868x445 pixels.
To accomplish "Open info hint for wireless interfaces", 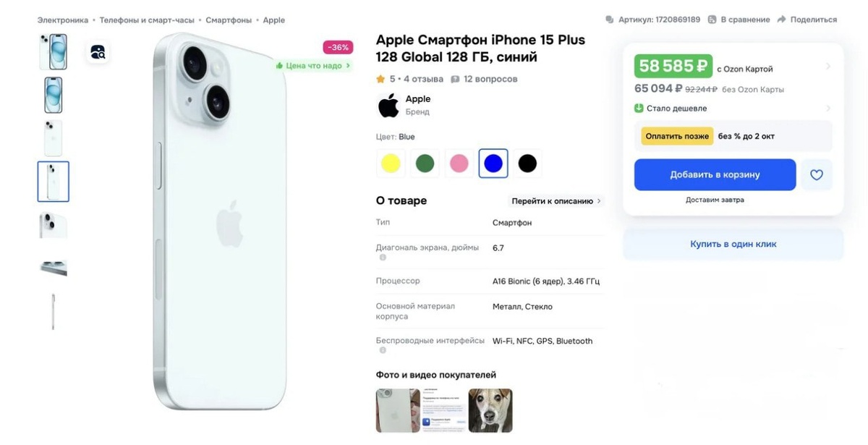I will tap(383, 350).
